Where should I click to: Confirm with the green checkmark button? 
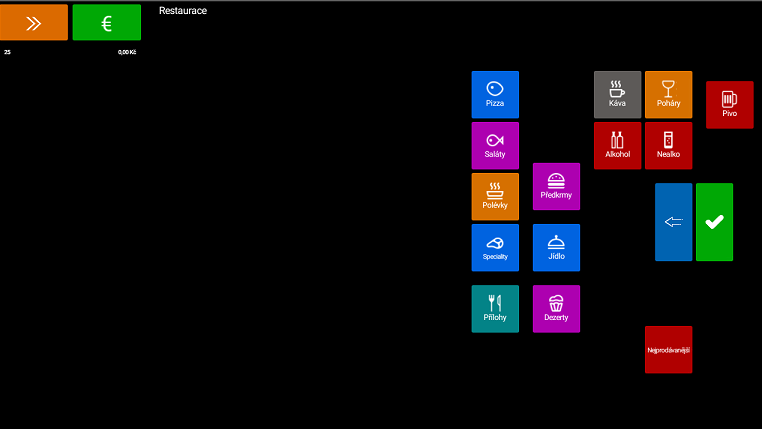[714, 222]
